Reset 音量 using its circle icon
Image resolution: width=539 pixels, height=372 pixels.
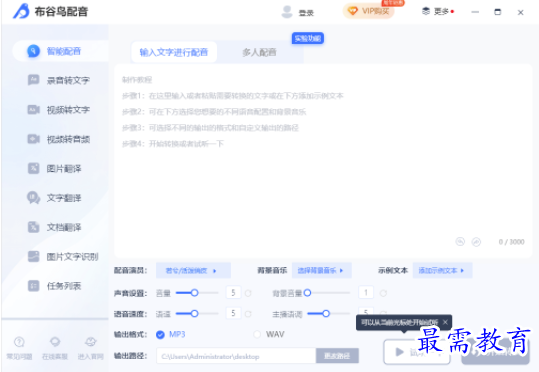(x=248, y=293)
